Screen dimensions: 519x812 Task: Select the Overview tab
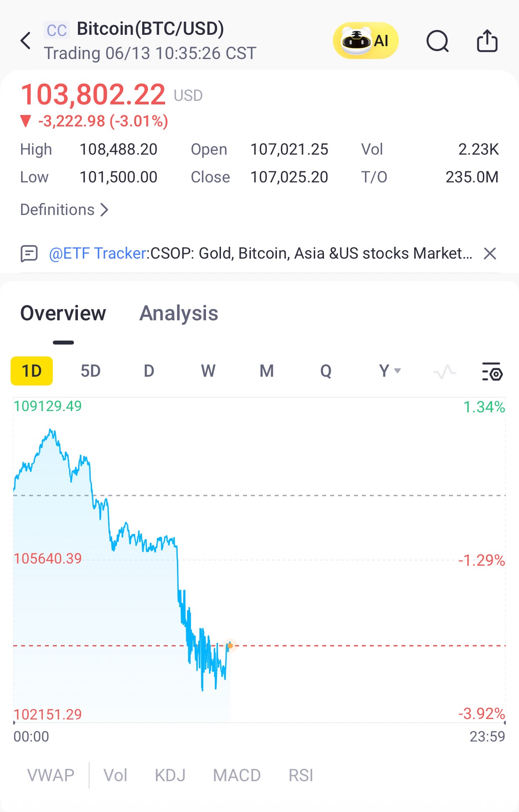tap(63, 313)
